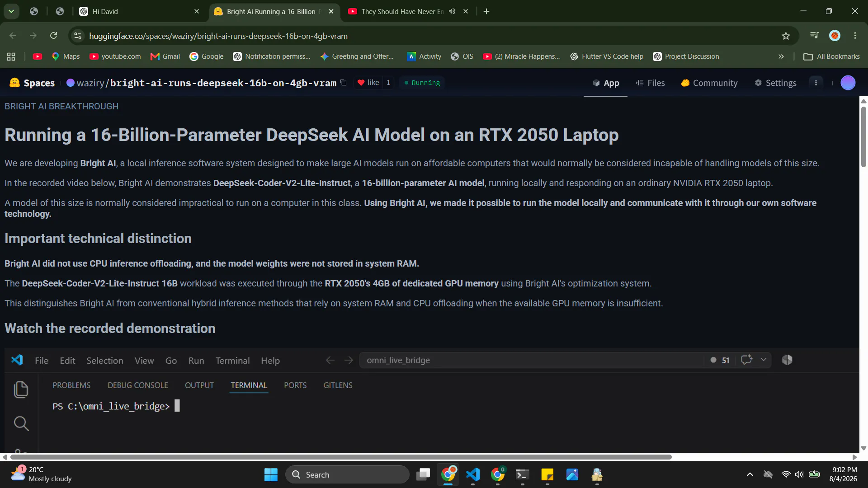Click the Windows taskbar Search box
The image size is (868, 488).
pos(347,475)
